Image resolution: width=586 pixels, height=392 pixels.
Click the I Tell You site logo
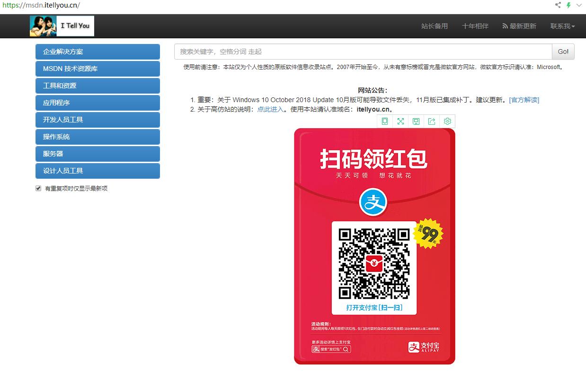point(62,26)
